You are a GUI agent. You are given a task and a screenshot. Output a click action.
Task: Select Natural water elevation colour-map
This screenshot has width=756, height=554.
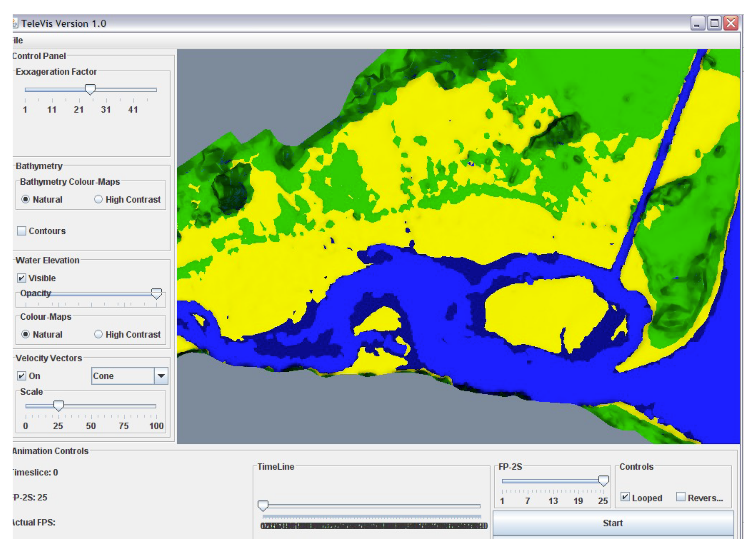(x=26, y=334)
